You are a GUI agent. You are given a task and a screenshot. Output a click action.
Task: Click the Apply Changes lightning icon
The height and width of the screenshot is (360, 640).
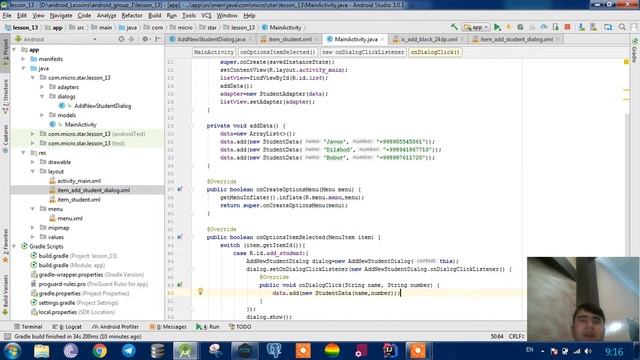point(509,27)
